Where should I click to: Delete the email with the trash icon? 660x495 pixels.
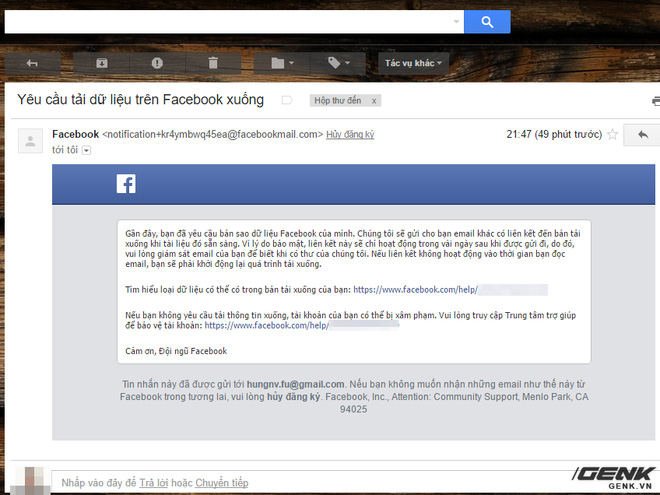click(x=213, y=63)
